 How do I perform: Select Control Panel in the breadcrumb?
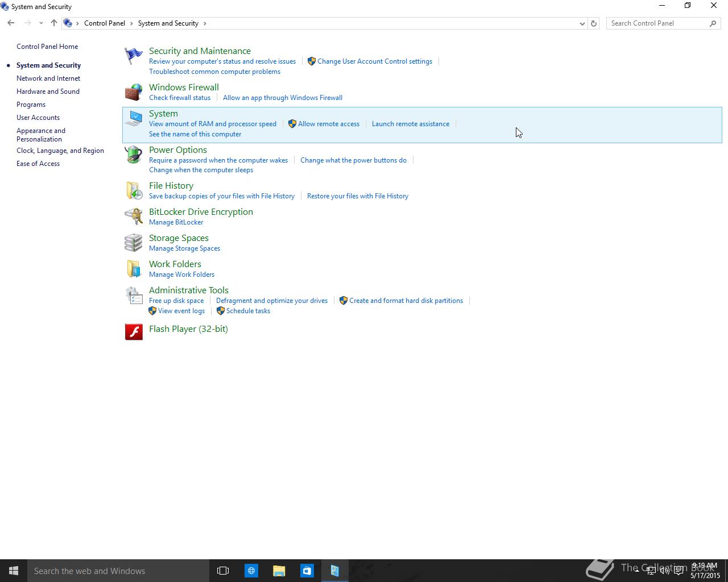tap(105, 23)
